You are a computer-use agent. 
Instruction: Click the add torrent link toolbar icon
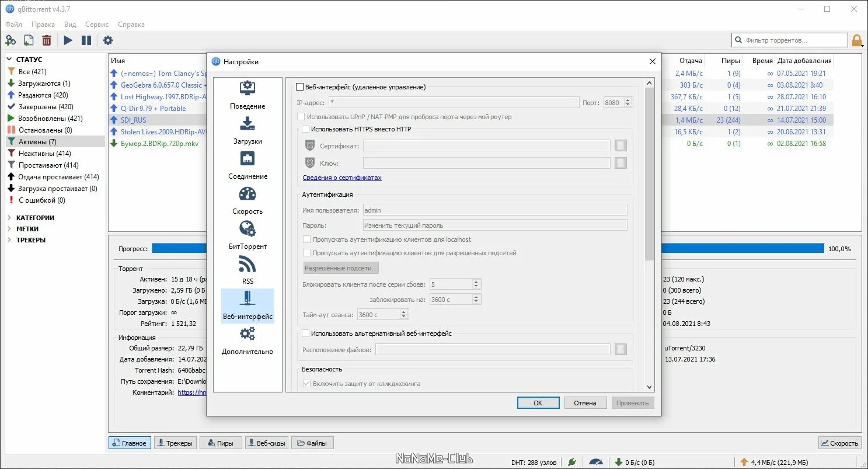pyautogui.click(x=11, y=40)
